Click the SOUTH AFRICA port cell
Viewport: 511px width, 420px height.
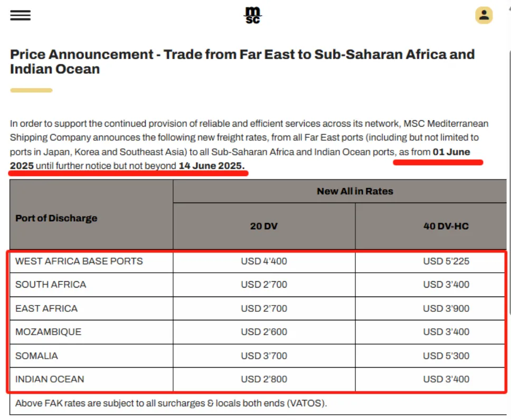pos(91,285)
